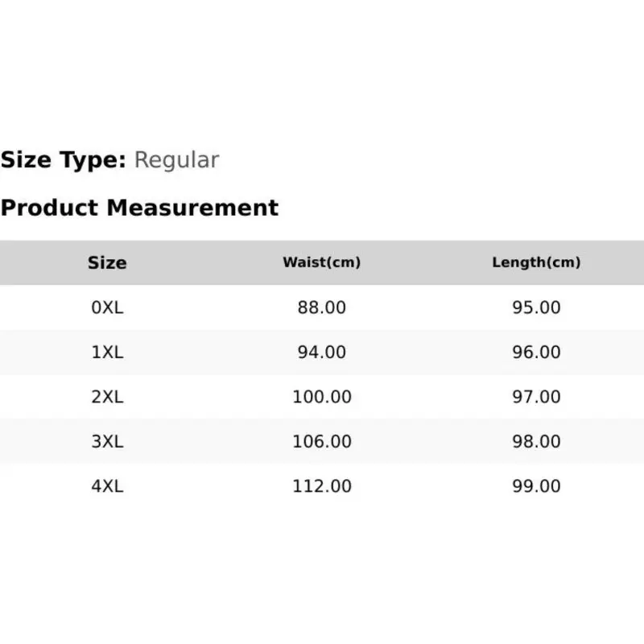Select the 0XL size row

(322, 308)
